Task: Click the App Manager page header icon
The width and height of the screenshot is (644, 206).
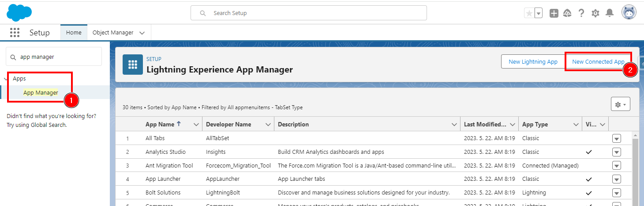Action: 132,65
